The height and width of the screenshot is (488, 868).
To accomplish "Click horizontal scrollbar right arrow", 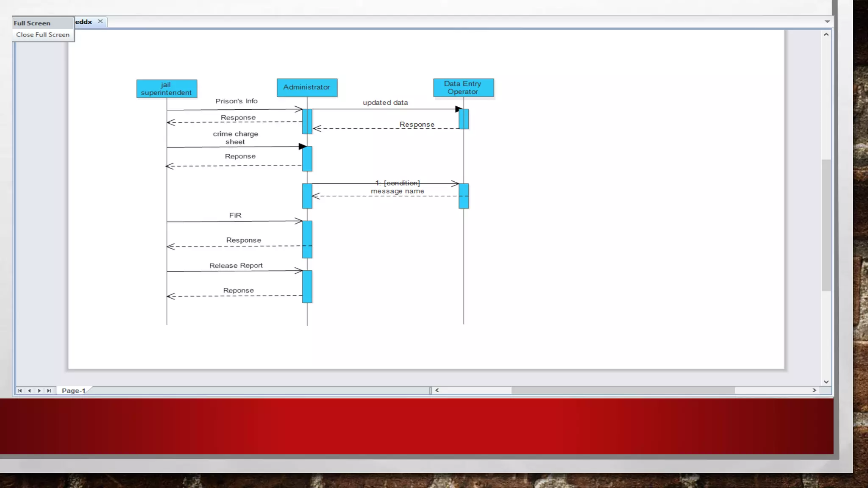I will click(x=814, y=390).
